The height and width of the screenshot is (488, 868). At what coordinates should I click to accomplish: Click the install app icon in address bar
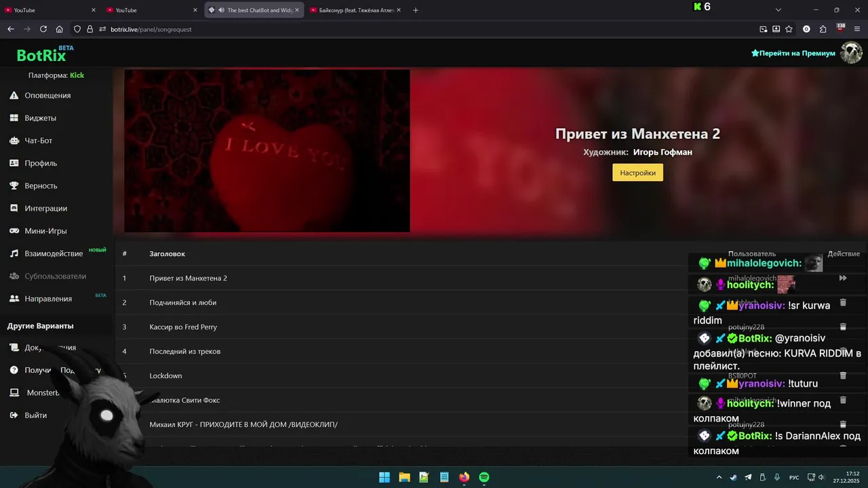tap(776, 29)
